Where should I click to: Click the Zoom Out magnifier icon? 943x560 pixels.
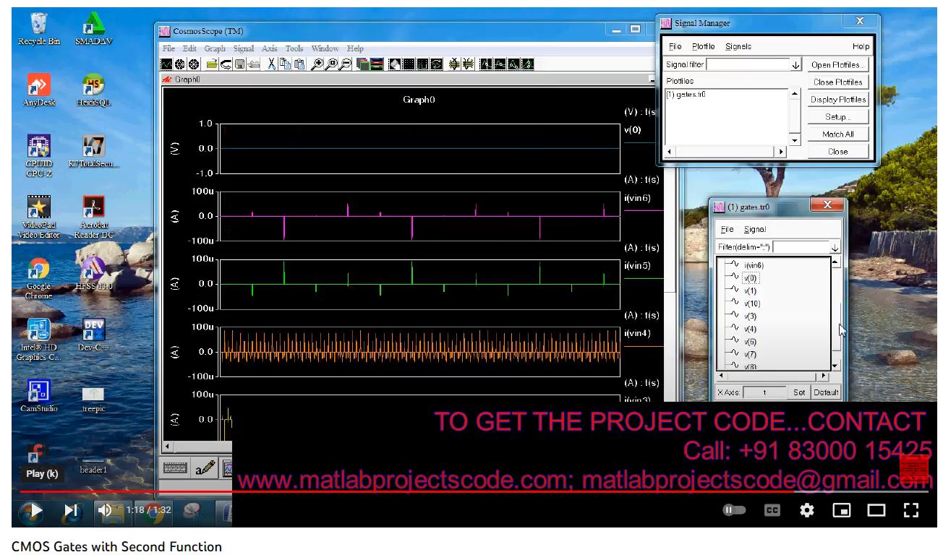346,64
